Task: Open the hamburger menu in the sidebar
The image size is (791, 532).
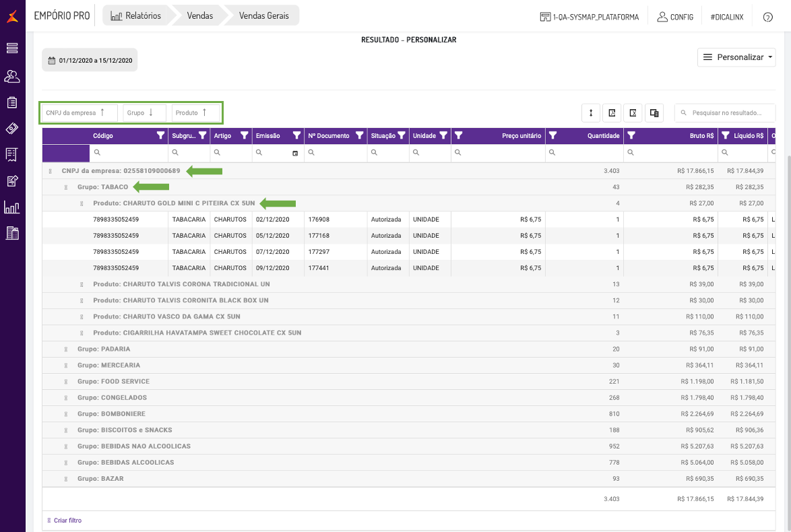Action: [x=12, y=48]
